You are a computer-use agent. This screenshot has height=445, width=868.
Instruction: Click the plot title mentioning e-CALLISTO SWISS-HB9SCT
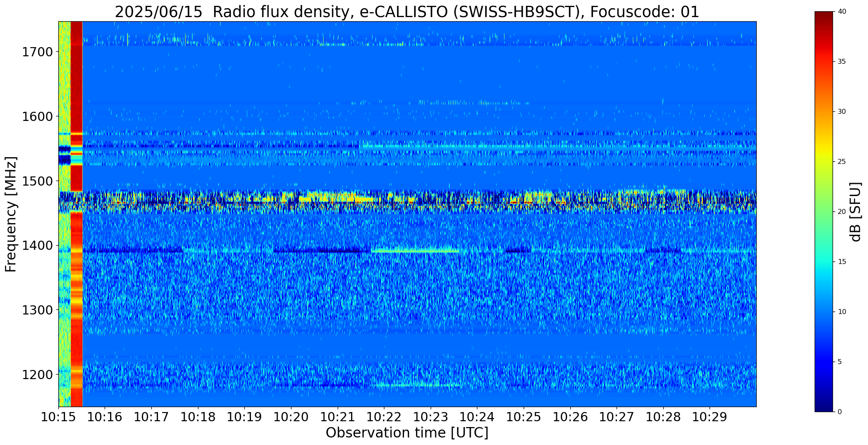coord(407,12)
